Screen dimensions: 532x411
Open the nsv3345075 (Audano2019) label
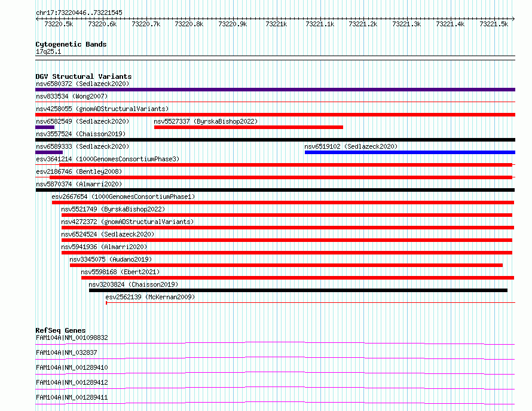click(x=111, y=259)
